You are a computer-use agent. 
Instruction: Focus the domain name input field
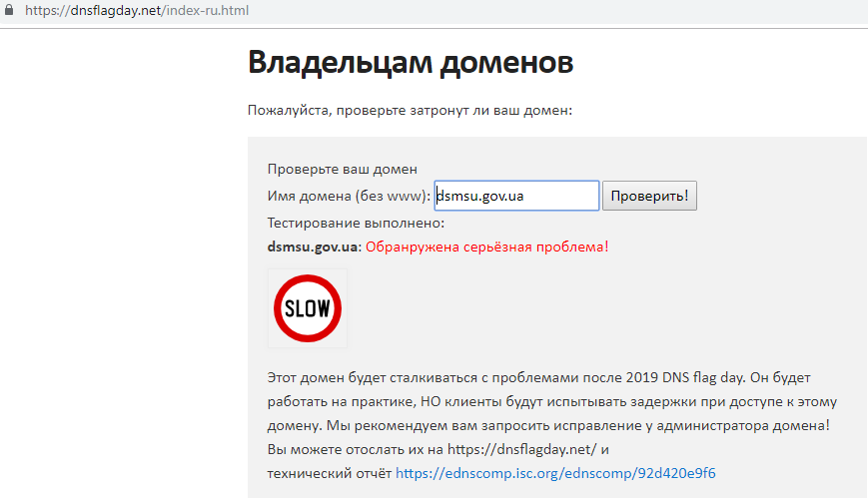tap(516, 196)
